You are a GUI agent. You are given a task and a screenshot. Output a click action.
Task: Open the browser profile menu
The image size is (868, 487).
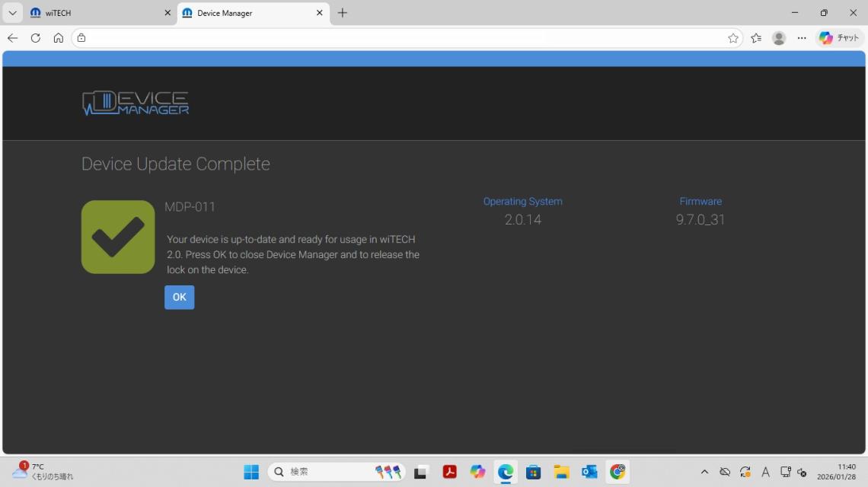(x=778, y=38)
